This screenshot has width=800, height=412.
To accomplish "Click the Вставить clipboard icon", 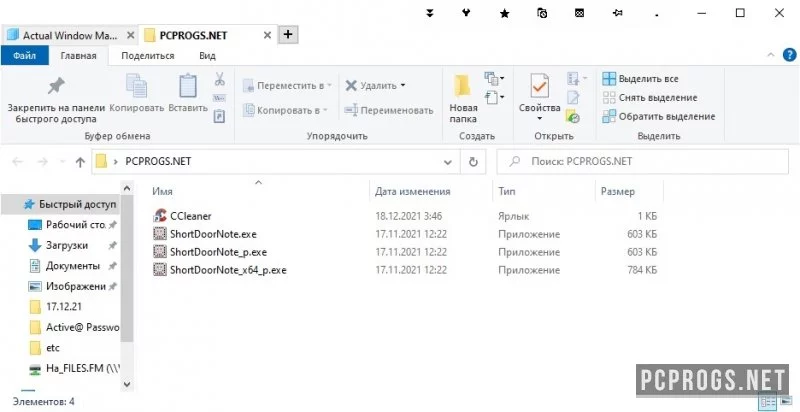I will [x=188, y=86].
